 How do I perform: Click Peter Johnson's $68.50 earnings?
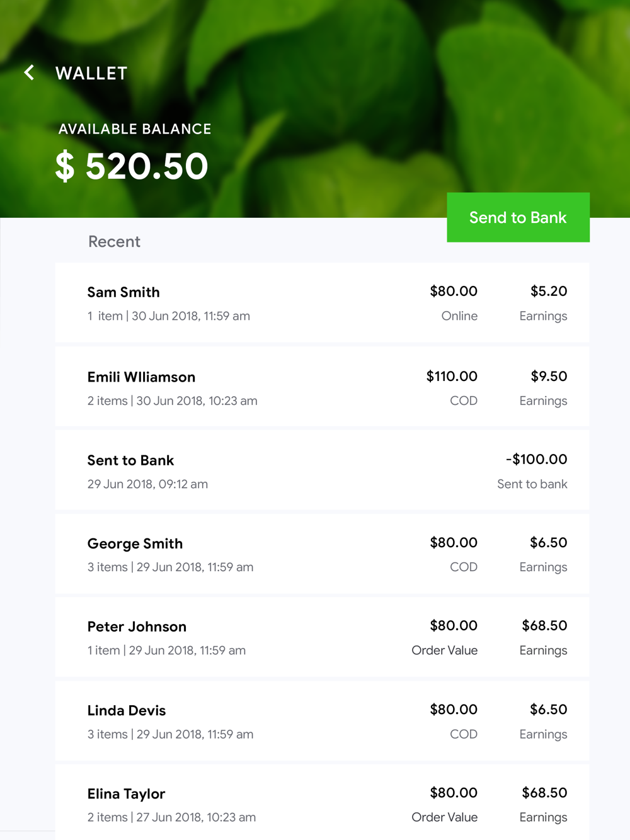pyautogui.click(x=544, y=626)
